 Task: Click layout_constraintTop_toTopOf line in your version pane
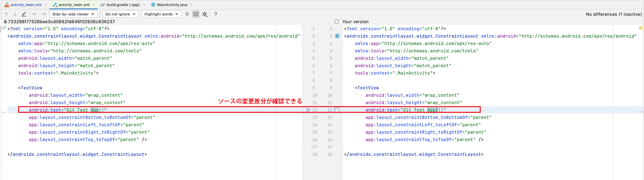(424, 139)
